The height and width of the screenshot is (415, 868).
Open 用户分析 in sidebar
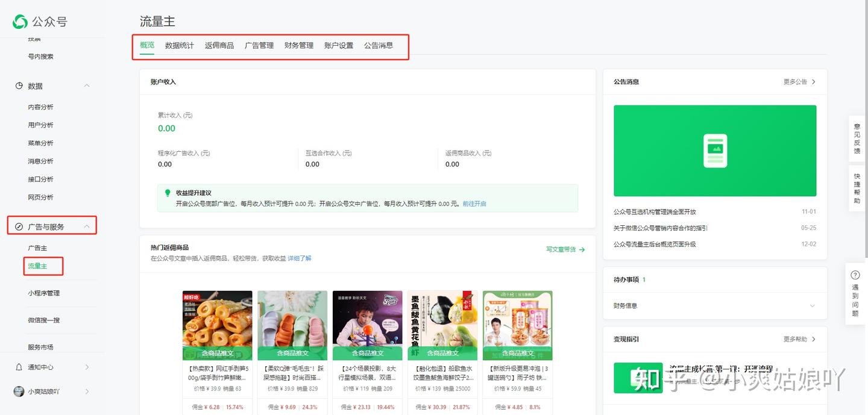[41, 125]
